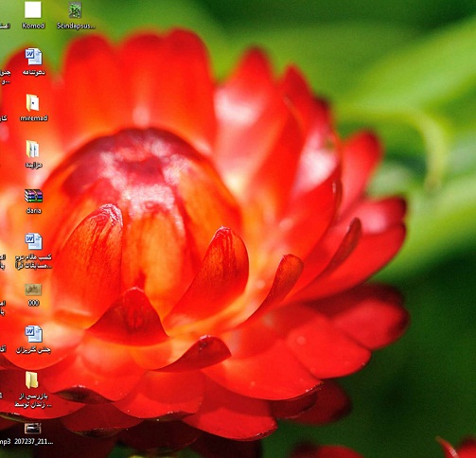This screenshot has width=476, height=458.
Task: Click the mp3 file label at left edge
Action: [x=5, y=442]
